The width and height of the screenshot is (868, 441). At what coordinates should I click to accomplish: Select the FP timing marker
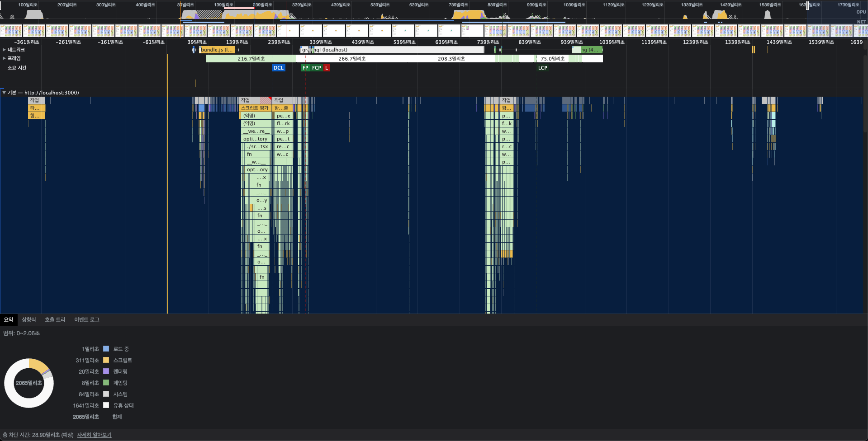coord(305,68)
